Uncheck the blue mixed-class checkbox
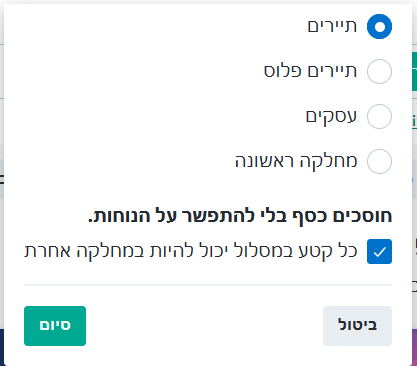417x366 pixels. 379,251
